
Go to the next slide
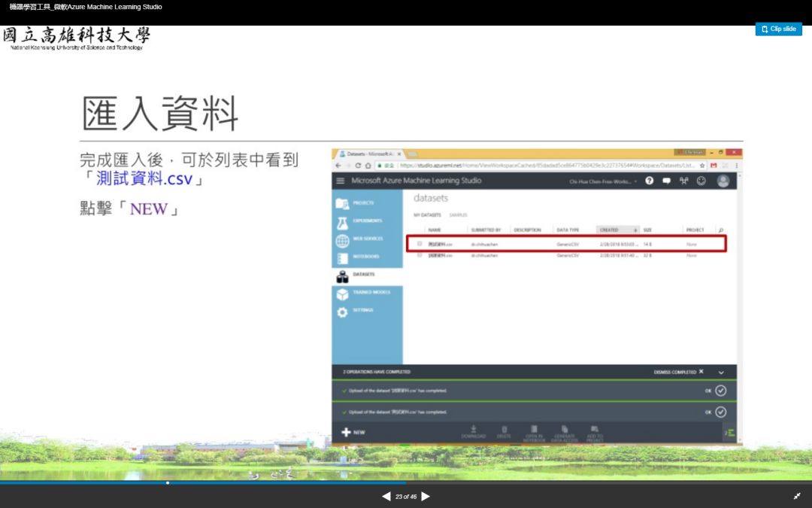426,496
